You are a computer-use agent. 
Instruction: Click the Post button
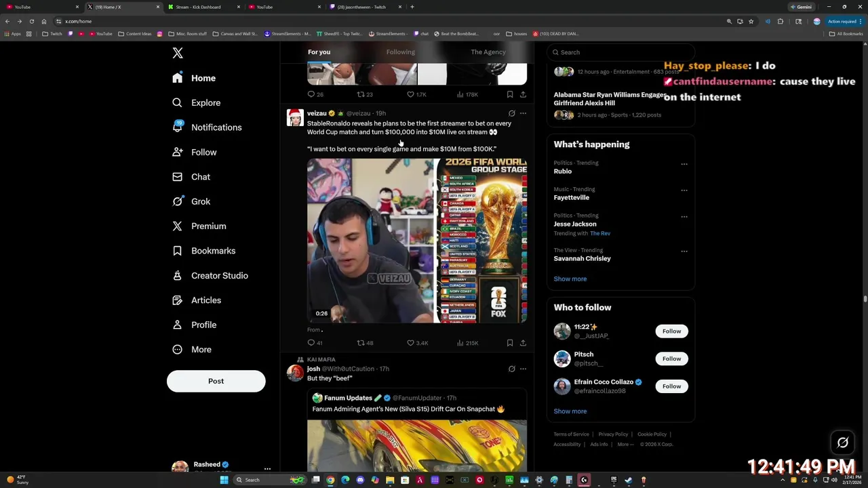[x=216, y=381]
